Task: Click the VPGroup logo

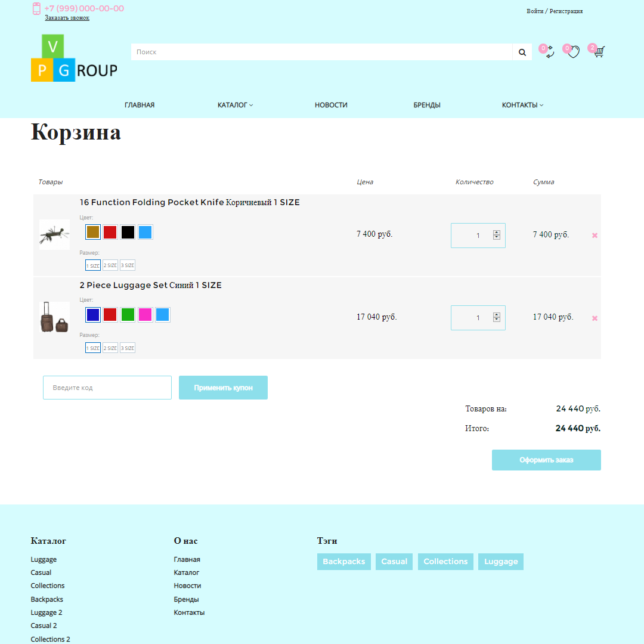Action: coord(74,58)
